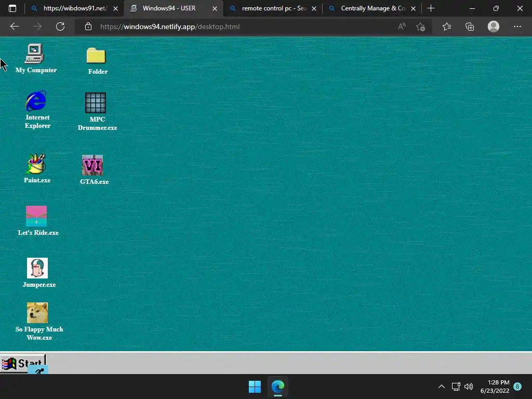Refresh the Windows94 page
The height and width of the screenshot is (399, 532).
click(x=60, y=26)
